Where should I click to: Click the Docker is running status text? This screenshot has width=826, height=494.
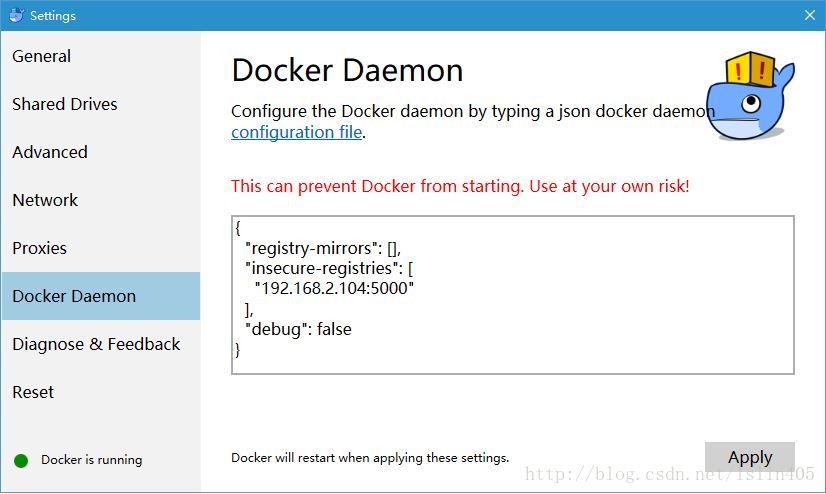92,460
